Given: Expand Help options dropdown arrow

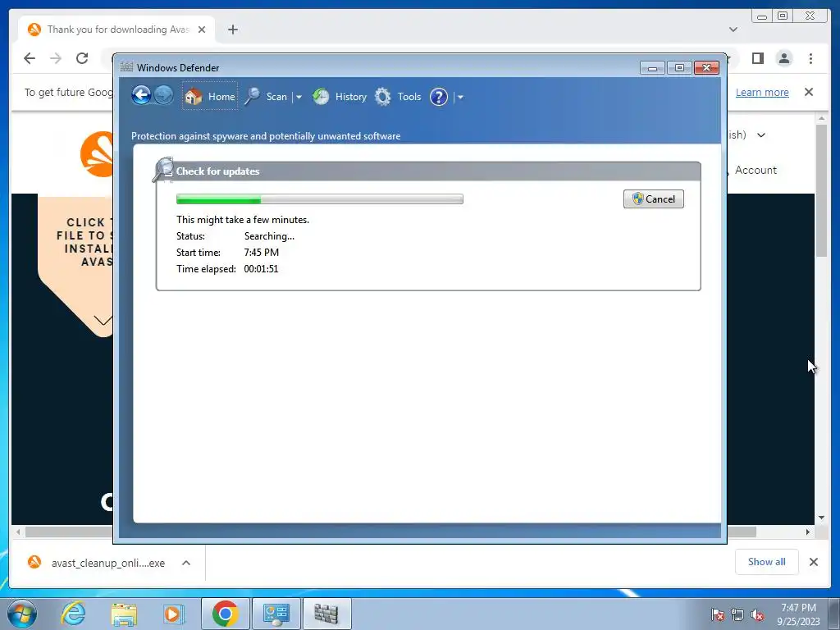Looking at the screenshot, I should point(460,97).
